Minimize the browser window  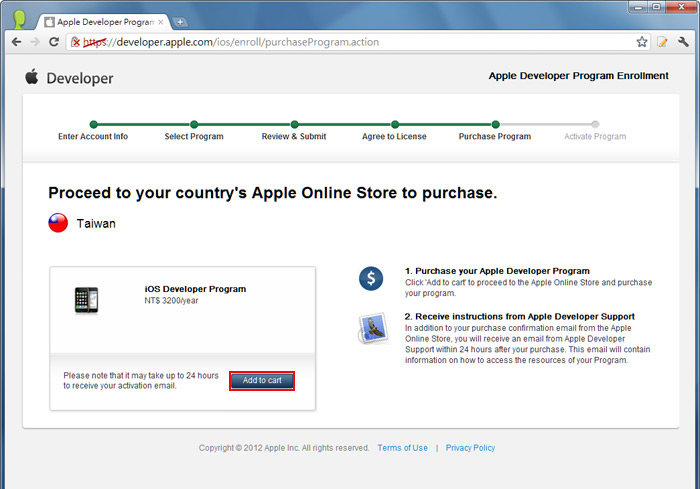638,7
